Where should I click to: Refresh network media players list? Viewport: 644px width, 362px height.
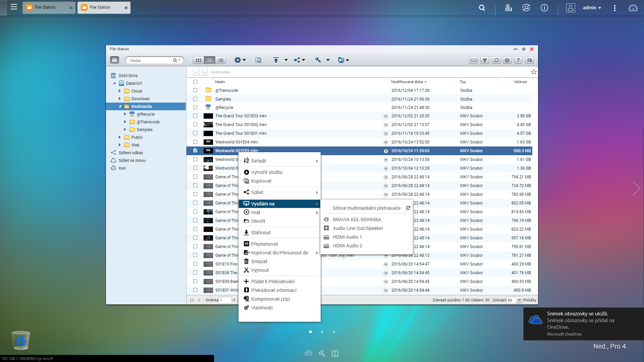(x=408, y=208)
